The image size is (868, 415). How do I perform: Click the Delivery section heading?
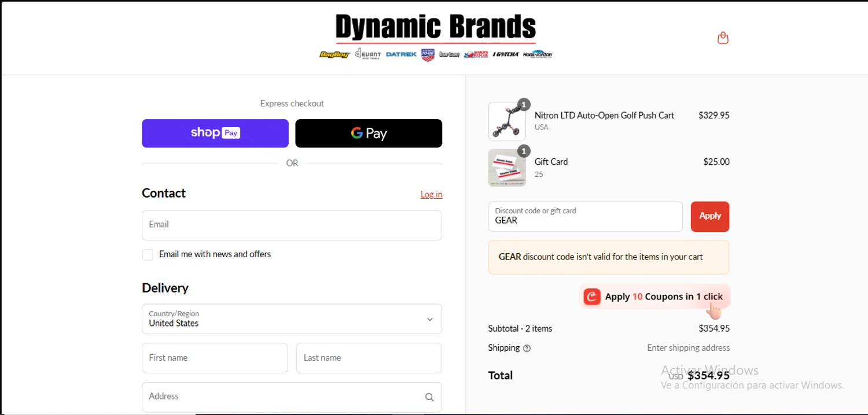[165, 288]
